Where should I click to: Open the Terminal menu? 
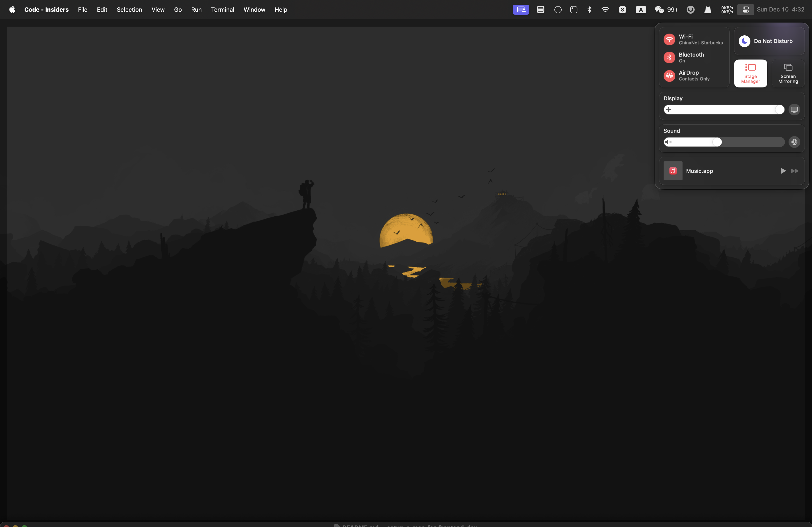(x=222, y=9)
